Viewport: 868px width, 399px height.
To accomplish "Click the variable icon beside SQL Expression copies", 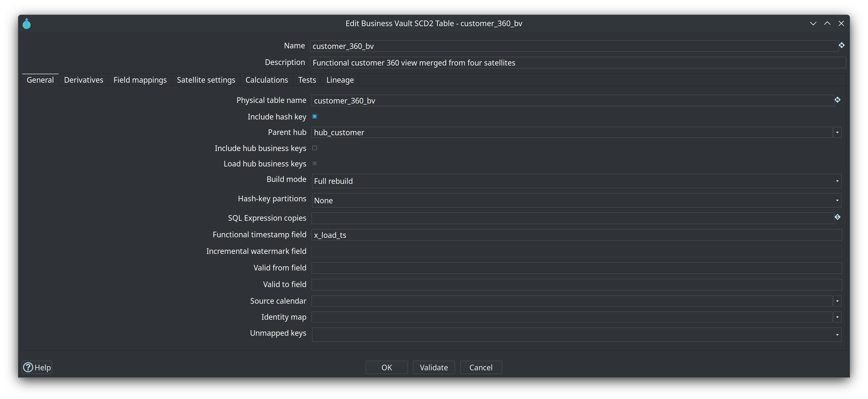I will coord(837,217).
